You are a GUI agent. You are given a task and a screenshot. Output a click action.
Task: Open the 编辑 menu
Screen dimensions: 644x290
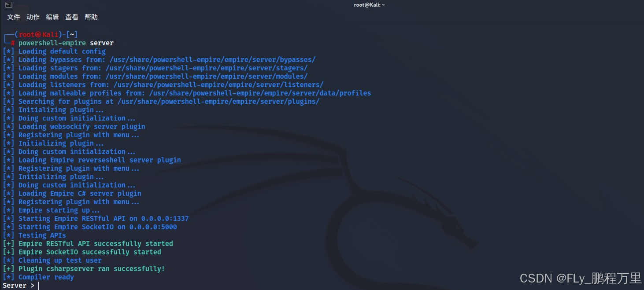(x=52, y=17)
